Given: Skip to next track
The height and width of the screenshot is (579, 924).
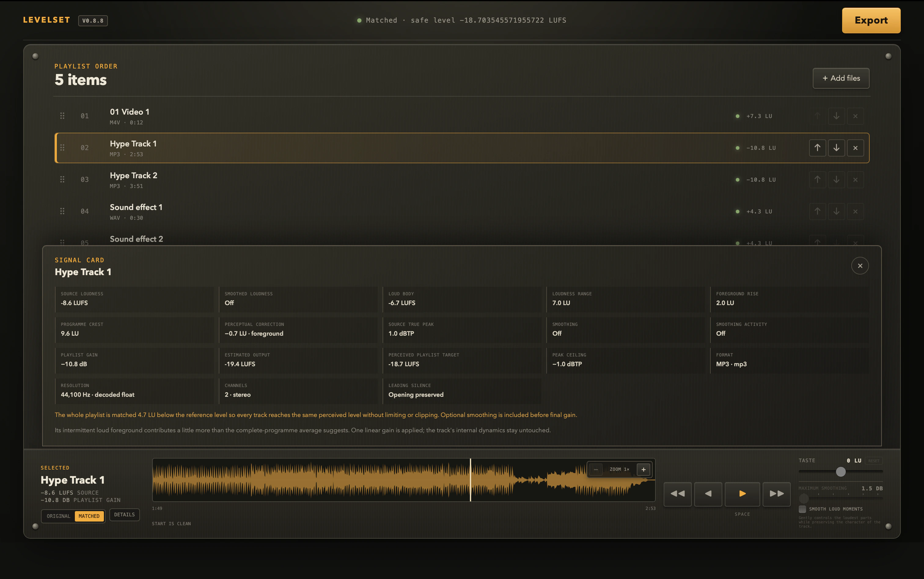Looking at the screenshot, I should tap(776, 494).
